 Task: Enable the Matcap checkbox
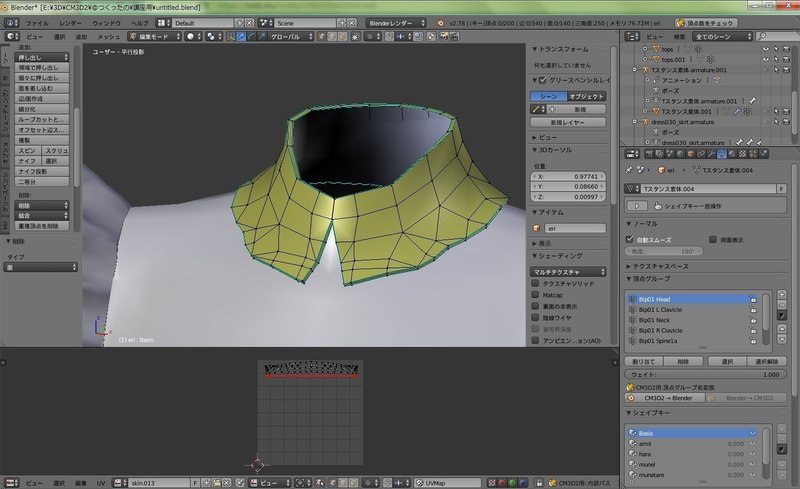tap(537, 295)
